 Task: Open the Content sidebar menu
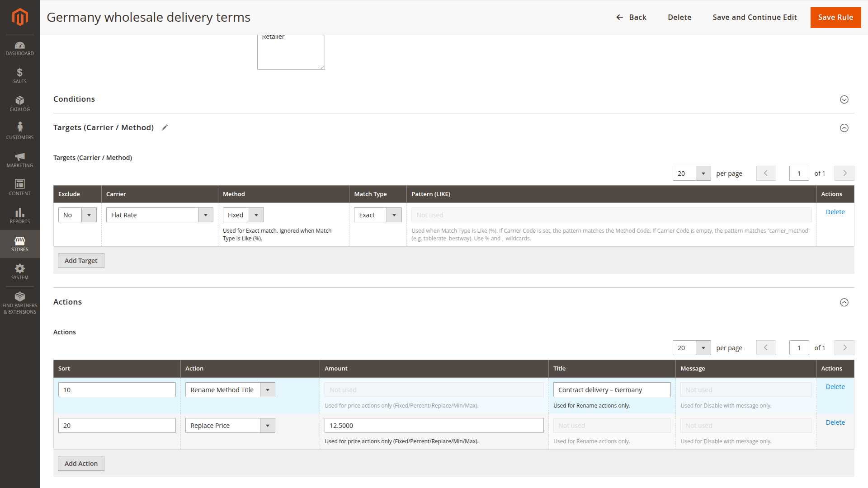click(x=20, y=188)
